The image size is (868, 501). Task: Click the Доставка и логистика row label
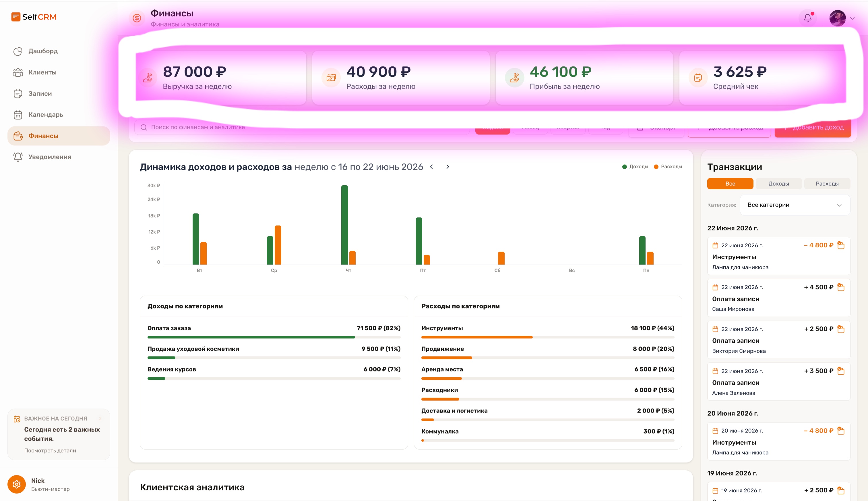coord(454,411)
